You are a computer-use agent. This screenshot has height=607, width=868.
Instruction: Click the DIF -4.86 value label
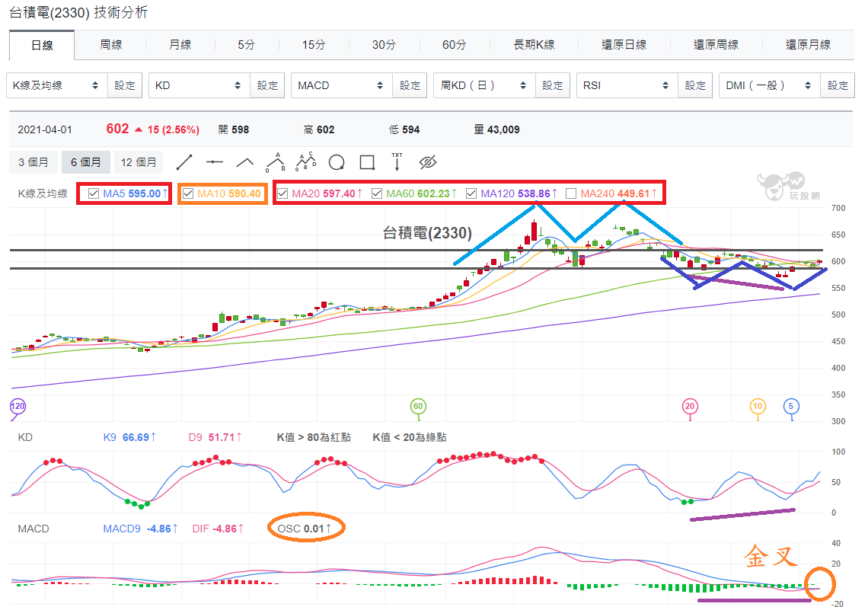(218, 529)
